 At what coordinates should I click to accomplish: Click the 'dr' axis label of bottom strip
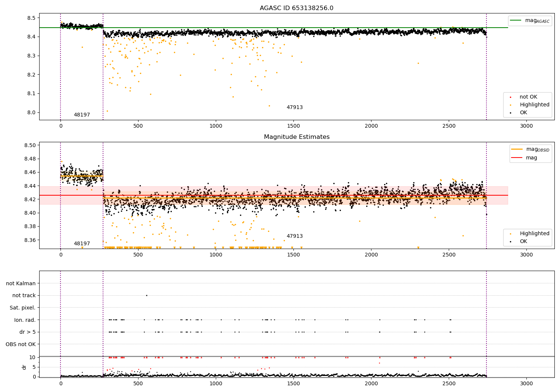[24, 367]
